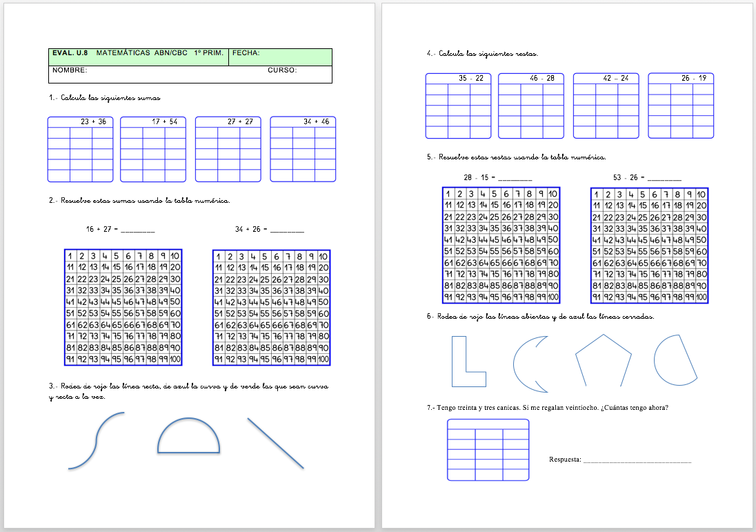Click the FECHA field in the header
The height and width of the screenshot is (532, 756).
pos(280,53)
